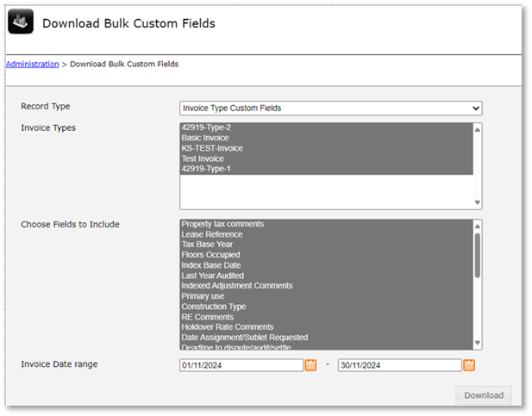Select 42919-Type-1 invoice type

click(x=327, y=169)
